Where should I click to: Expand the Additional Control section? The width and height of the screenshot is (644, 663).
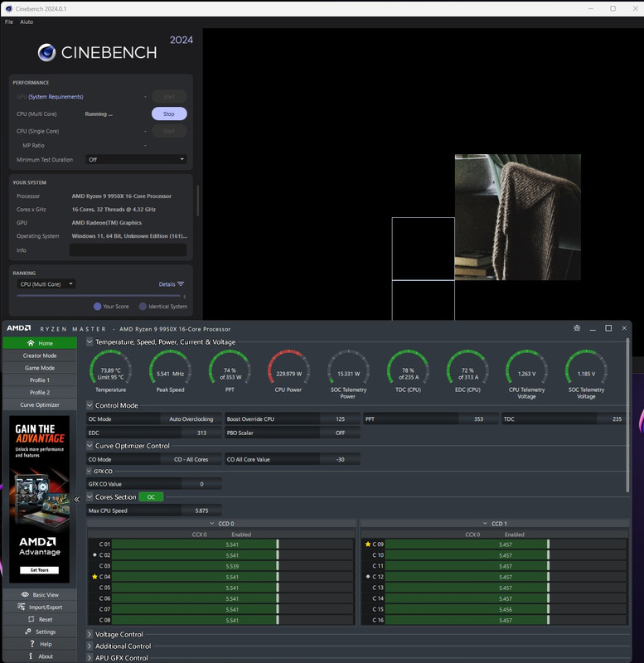(90, 646)
